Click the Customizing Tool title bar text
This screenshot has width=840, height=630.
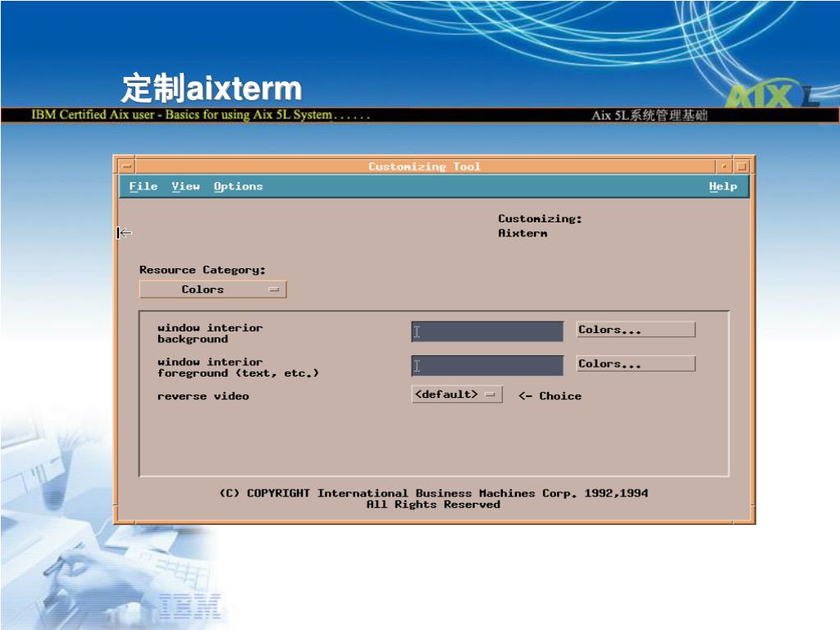tap(424, 167)
